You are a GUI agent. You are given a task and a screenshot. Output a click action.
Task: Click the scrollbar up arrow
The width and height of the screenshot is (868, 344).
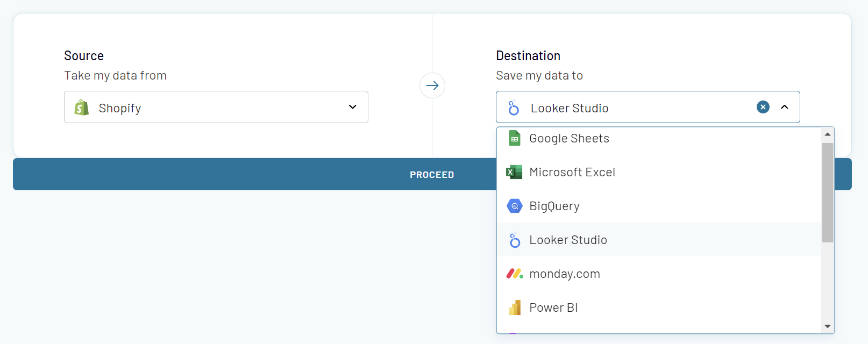(x=828, y=134)
